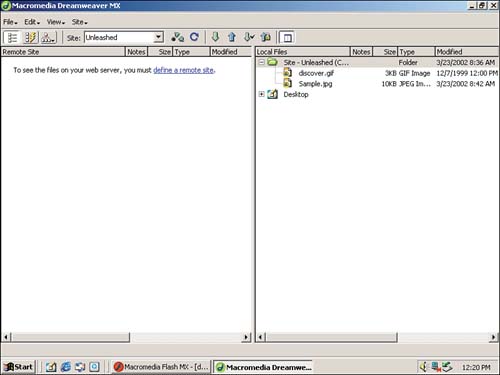The height and width of the screenshot is (375, 500).
Task: Click the discover.gif file icon
Action: (287, 73)
